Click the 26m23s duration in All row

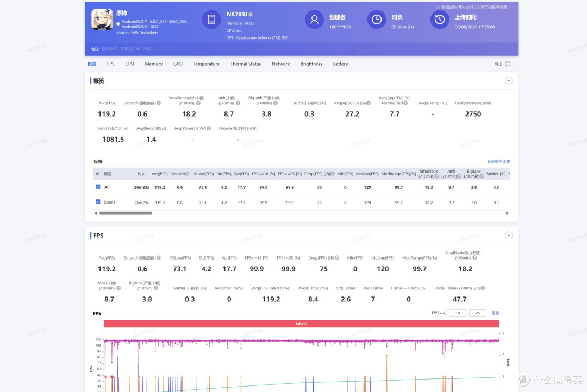(141, 187)
